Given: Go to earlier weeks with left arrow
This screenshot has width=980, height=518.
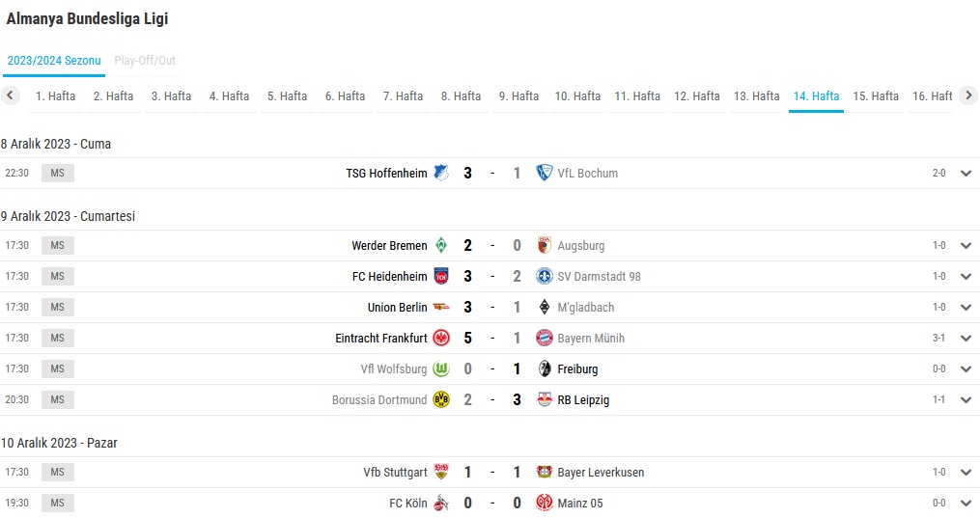Looking at the screenshot, I should point(10,95).
